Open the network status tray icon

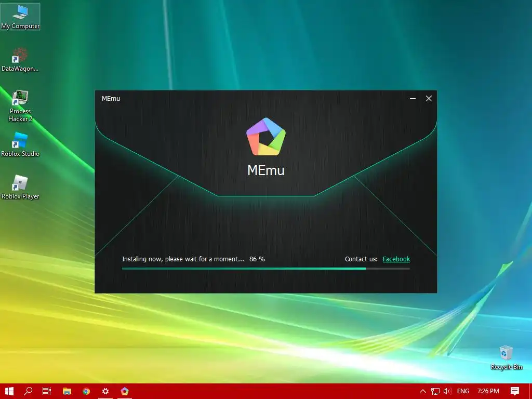pos(435,391)
